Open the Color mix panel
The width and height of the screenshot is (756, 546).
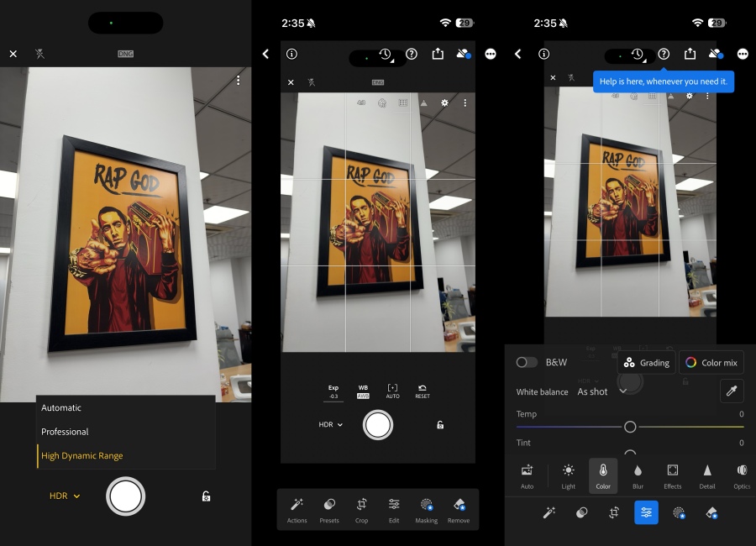711,362
